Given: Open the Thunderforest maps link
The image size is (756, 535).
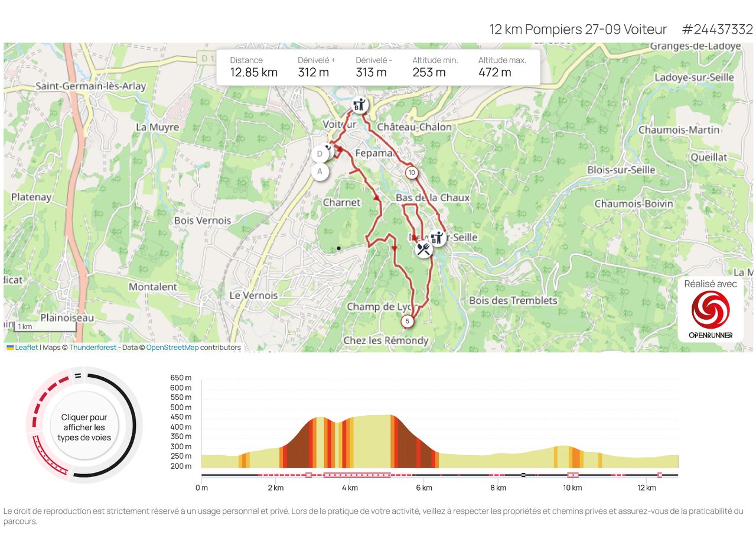Looking at the screenshot, I should click(92, 348).
